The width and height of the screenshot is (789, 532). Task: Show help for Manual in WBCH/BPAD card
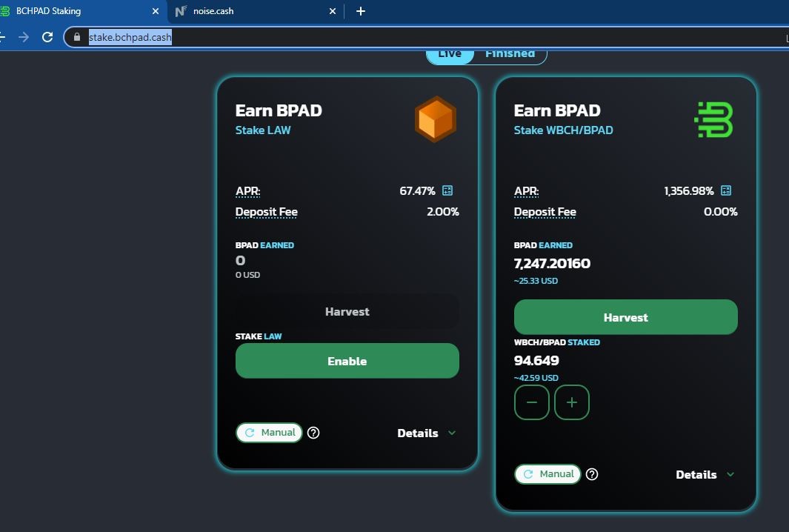(592, 474)
